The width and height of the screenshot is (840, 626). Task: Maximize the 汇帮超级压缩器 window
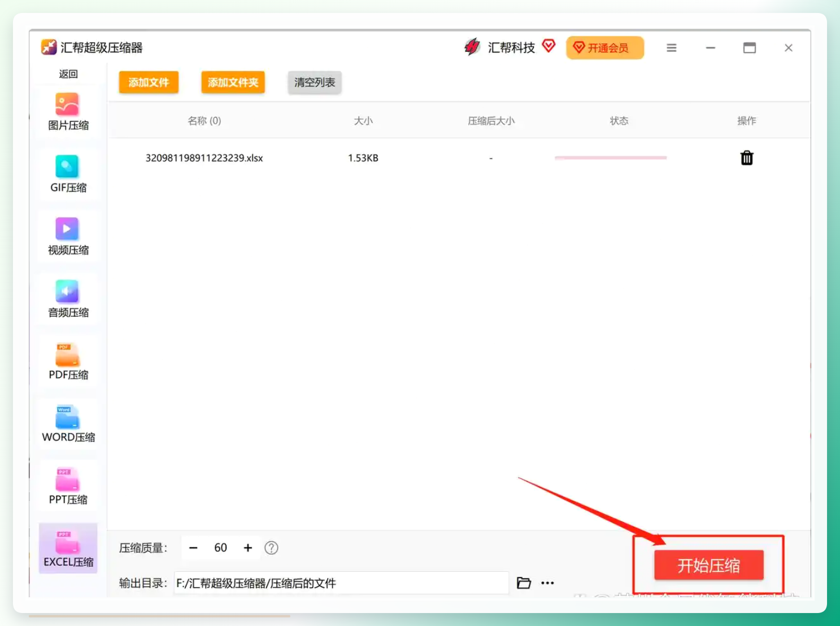[750, 48]
